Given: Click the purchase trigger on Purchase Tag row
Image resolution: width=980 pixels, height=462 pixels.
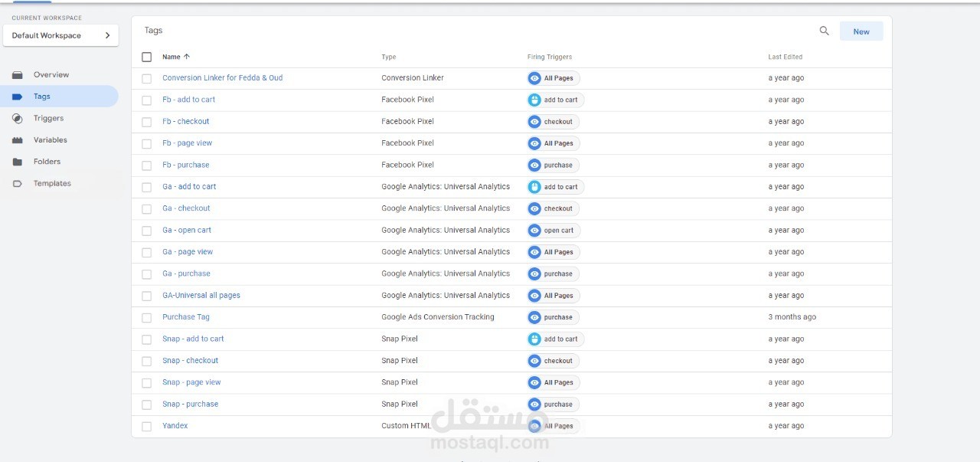Looking at the screenshot, I should pos(554,317).
